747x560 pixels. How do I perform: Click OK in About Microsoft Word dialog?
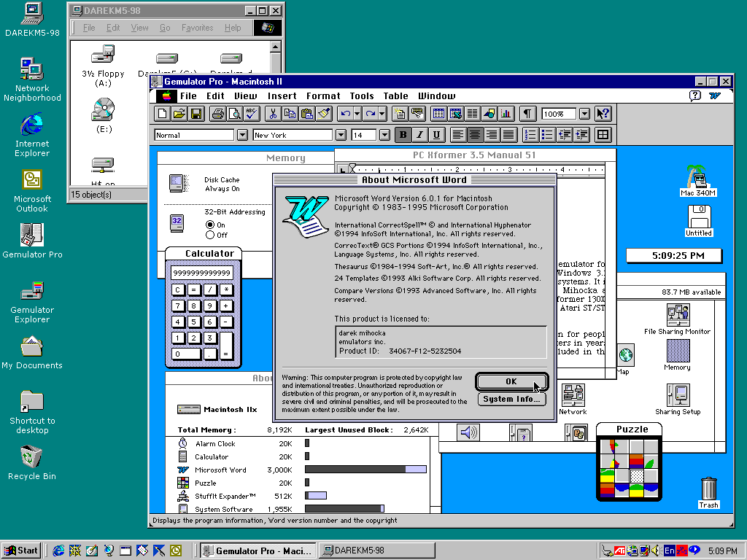click(511, 381)
